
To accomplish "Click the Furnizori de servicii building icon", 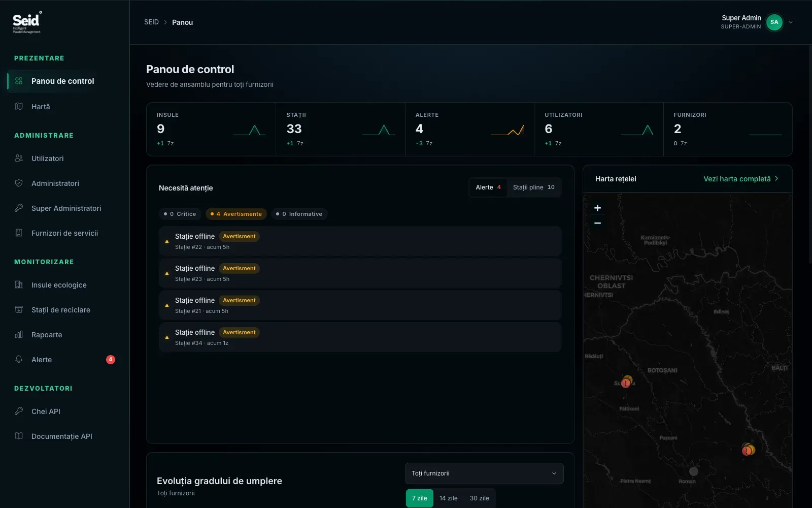I will pos(19,233).
